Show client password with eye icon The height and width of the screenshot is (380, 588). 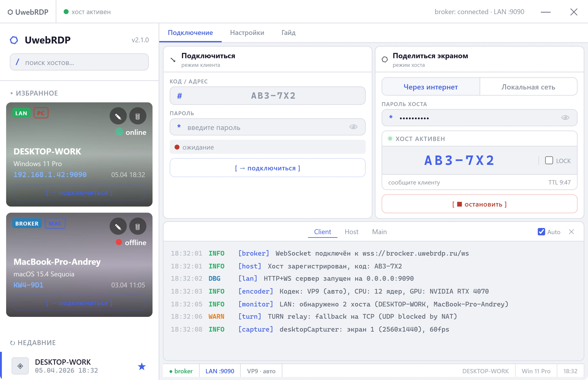(x=353, y=127)
